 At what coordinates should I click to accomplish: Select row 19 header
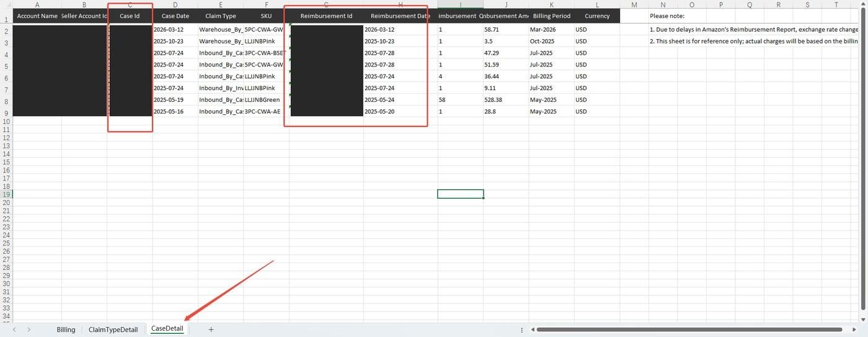coord(6,194)
